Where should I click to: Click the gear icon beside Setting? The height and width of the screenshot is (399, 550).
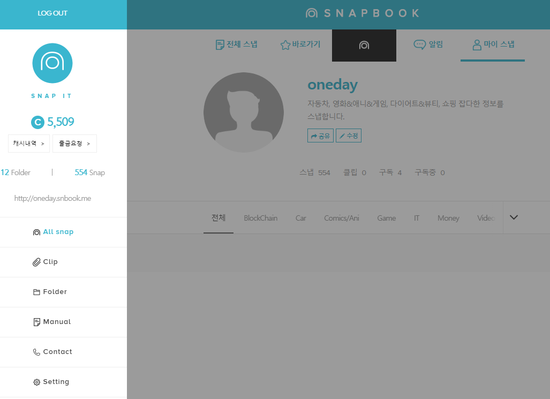(36, 382)
